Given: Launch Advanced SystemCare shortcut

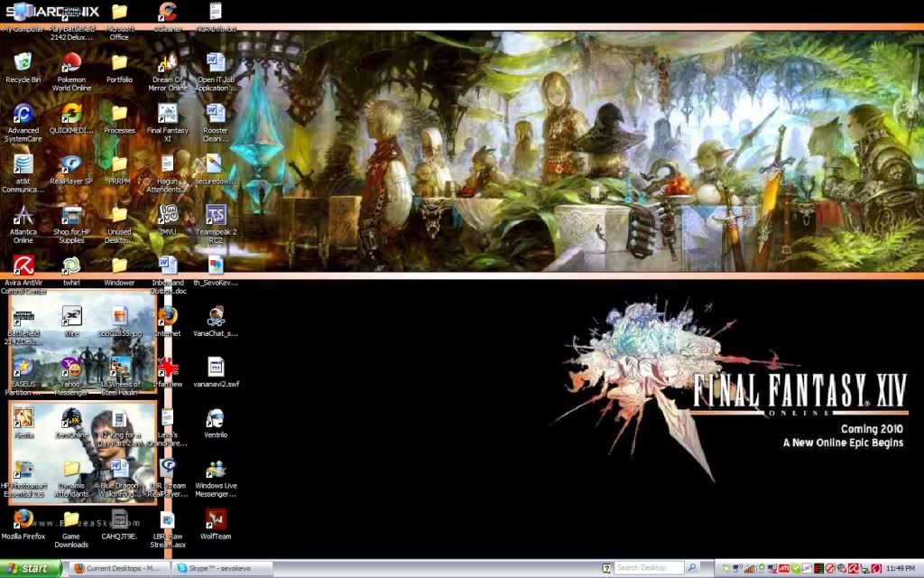Looking at the screenshot, I should pyautogui.click(x=23, y=113).
